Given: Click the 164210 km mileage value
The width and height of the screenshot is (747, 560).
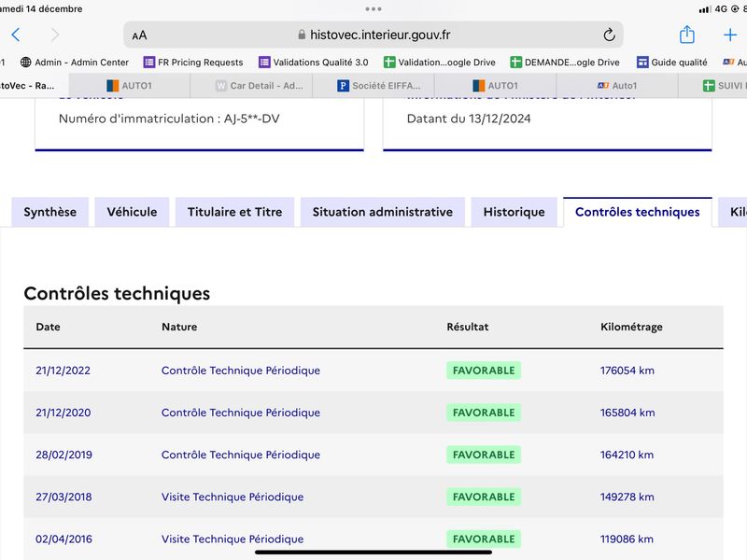Looking at the screenshot, I should pos(627,455).
